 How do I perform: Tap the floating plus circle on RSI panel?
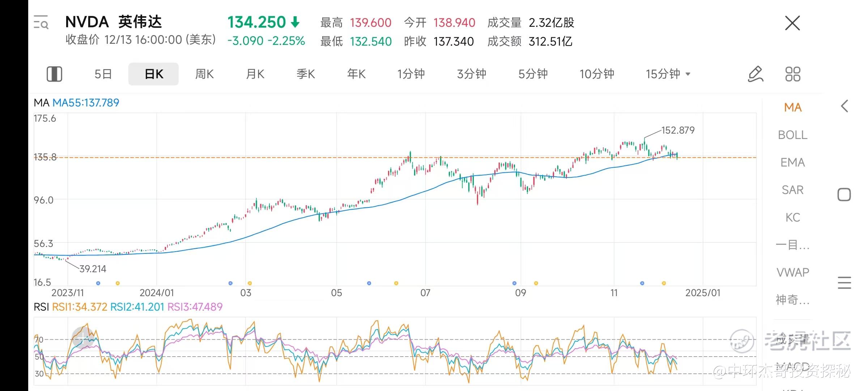[x=84, y=338]
